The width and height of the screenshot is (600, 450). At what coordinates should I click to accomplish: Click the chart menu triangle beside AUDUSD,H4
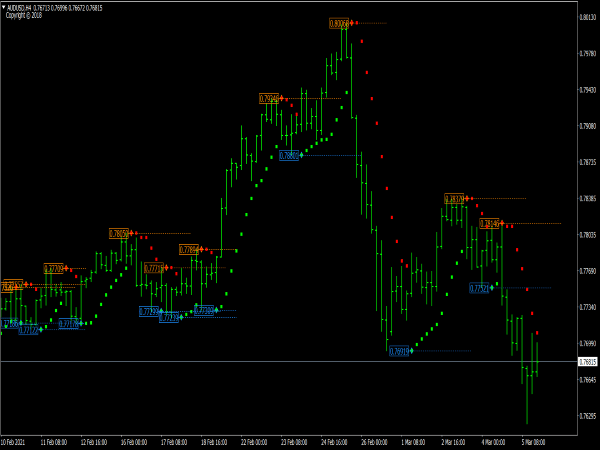click(3, 7)
